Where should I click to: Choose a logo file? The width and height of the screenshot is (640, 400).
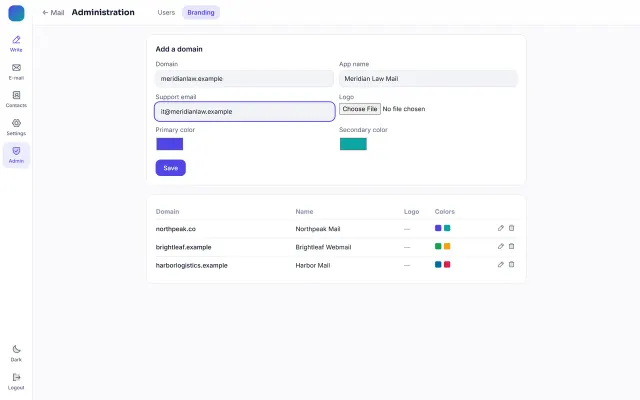[x=360, y=109]
